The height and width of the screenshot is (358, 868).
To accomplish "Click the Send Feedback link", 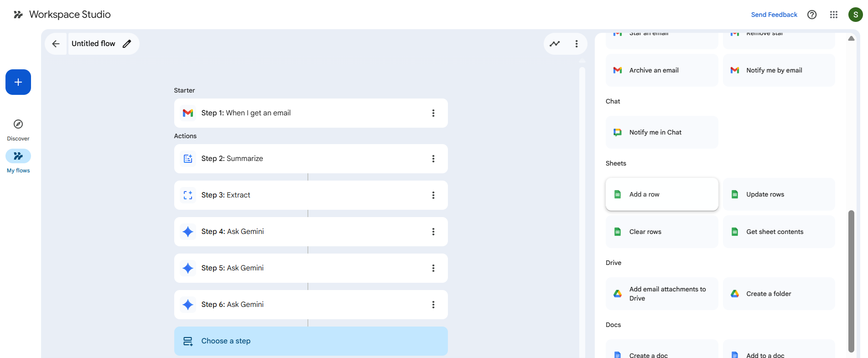I will [774, 15].
